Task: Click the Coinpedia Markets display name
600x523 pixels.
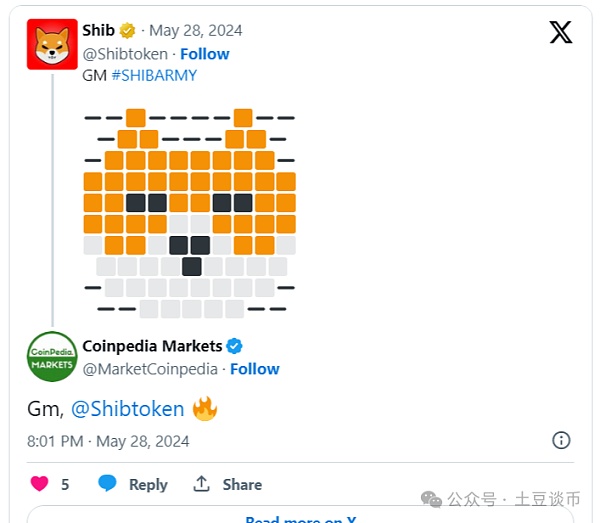Action: (x=152, y=346)
